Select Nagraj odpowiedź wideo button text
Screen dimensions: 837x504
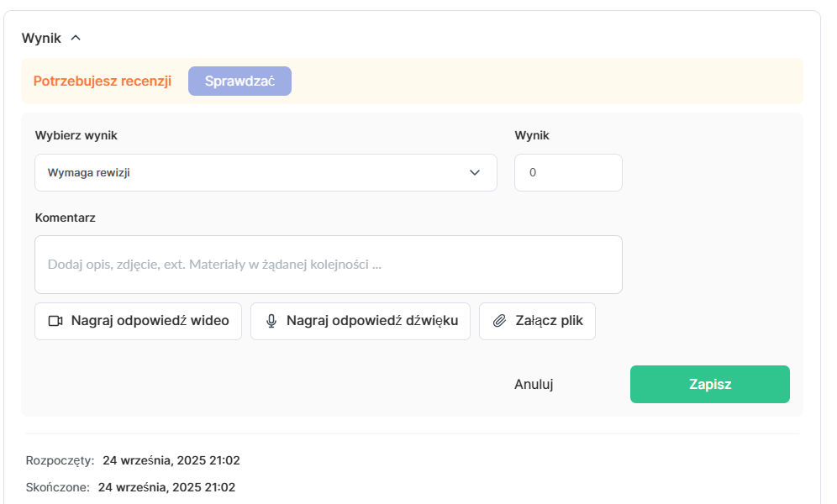150,321
